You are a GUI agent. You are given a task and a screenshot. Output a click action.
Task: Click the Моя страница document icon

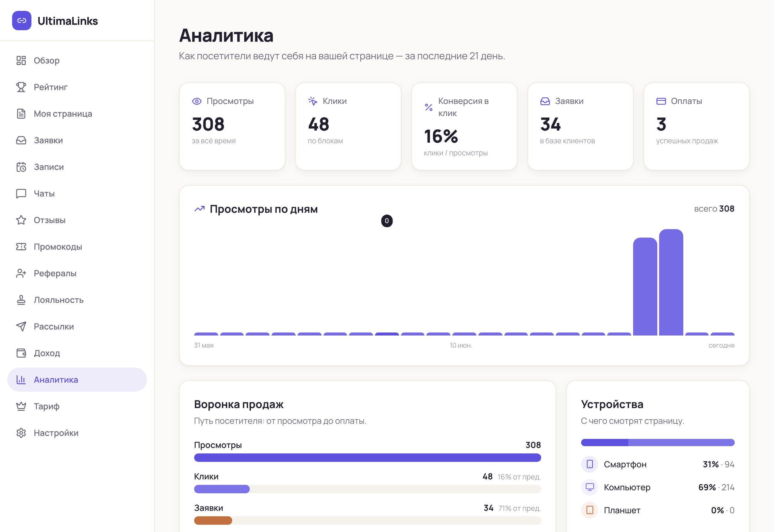click(21, 114)
